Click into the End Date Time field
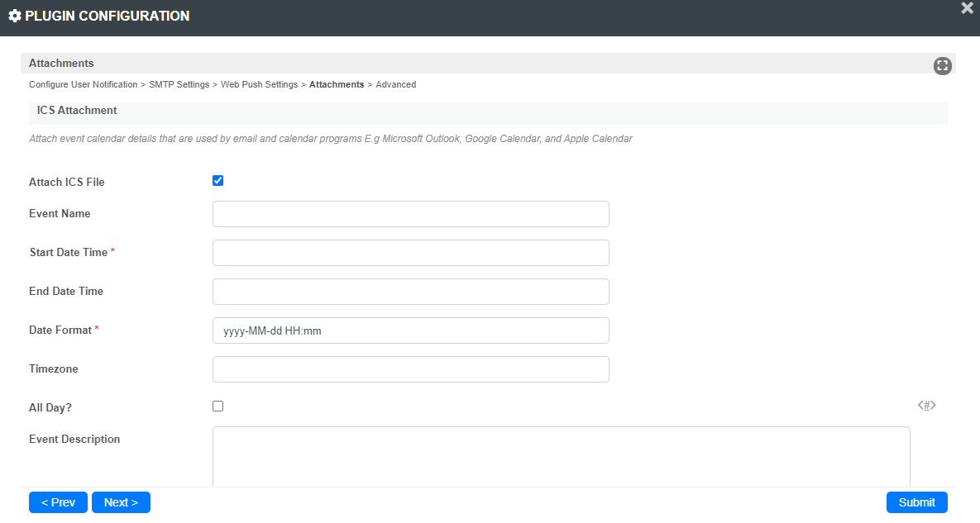The height and width of the screenshot is (523, 980). [411, 292]
